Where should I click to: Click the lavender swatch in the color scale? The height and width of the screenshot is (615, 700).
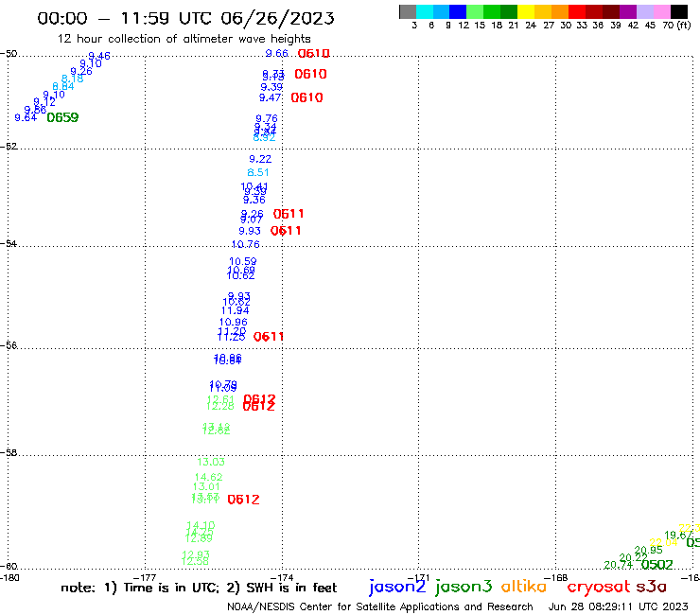click(644, 11)
